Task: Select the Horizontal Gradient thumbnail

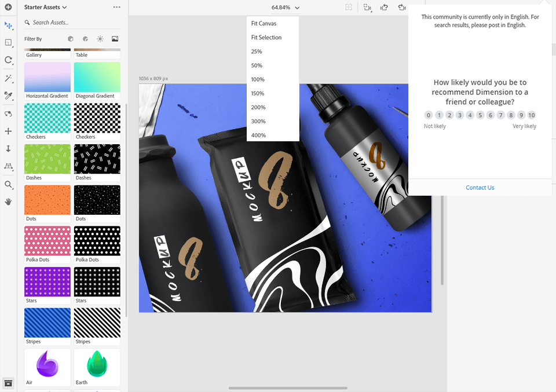Action: pyautogui.click(x=47, y=78)
